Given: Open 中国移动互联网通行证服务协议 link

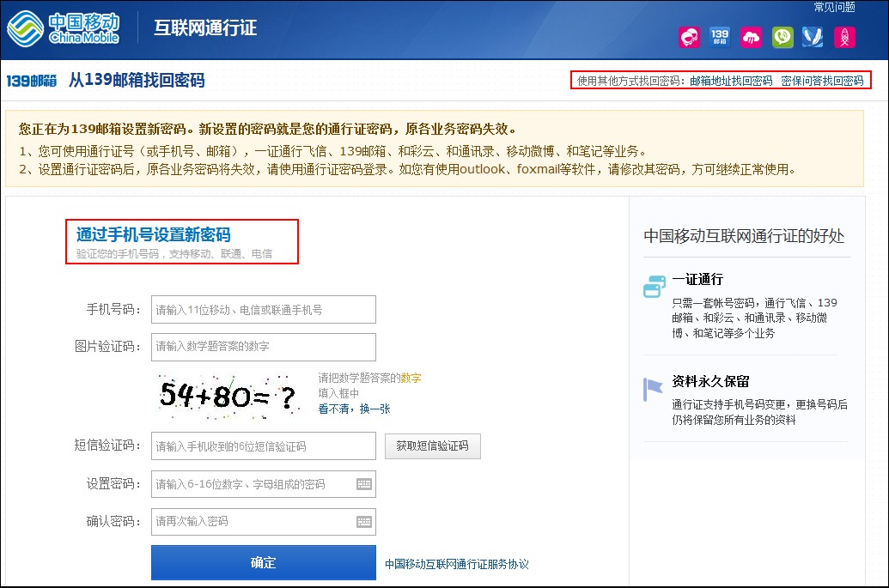Looking at the screenshot, I should click(x=456, y=564).
